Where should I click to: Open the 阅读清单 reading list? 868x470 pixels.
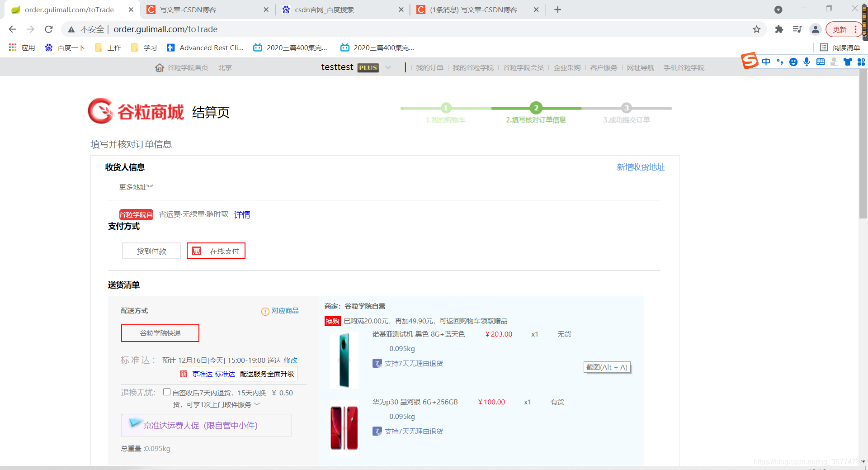[840, 47]
